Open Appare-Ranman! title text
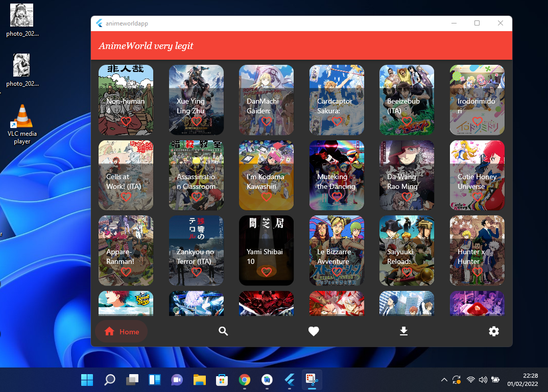This screenshot has width=548, height=392. [120, 256]
